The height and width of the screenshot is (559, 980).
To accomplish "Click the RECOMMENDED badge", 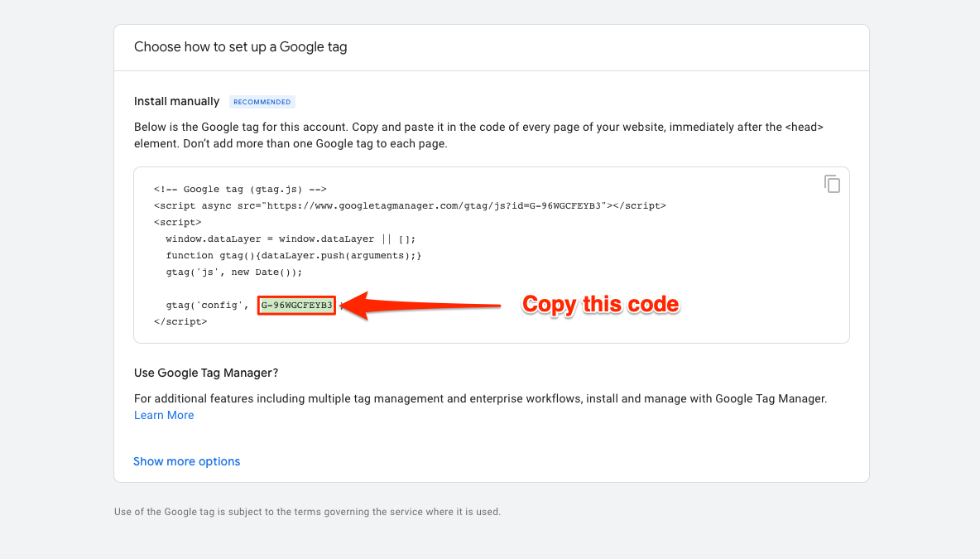I will click(x=262, y=101).
